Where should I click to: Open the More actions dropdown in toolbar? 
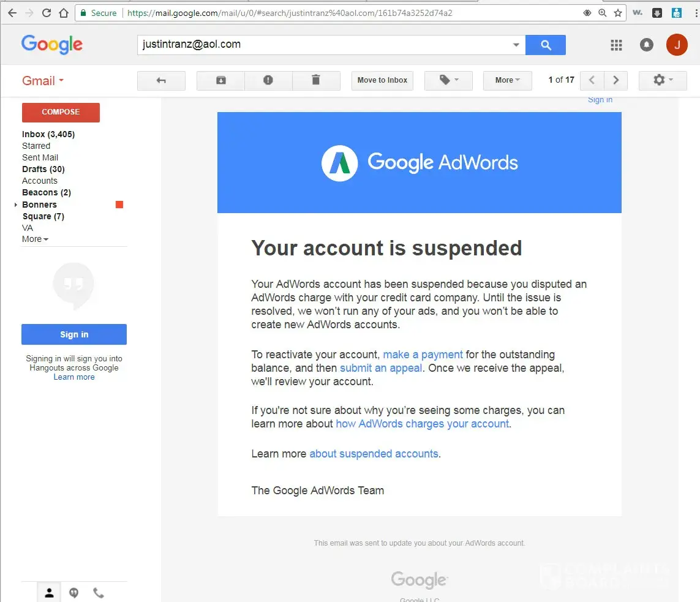pos(507,80)
